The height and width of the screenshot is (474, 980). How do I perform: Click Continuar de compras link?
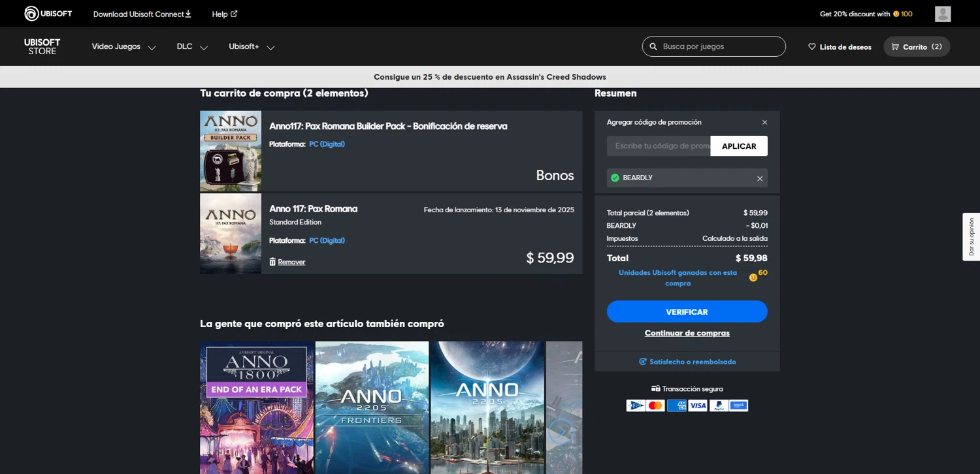[x=687, y=333]
